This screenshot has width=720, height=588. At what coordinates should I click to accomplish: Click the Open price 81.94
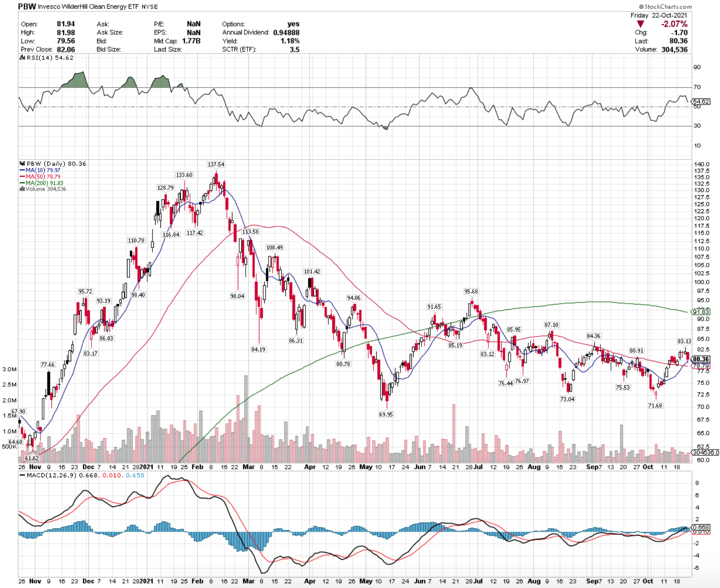point(65,24)
